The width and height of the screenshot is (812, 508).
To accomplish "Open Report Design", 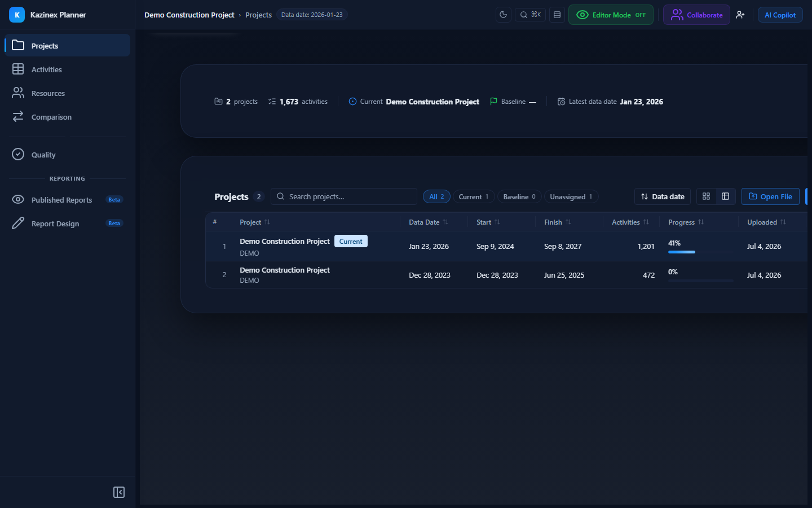I will click(x=68, y=224).
